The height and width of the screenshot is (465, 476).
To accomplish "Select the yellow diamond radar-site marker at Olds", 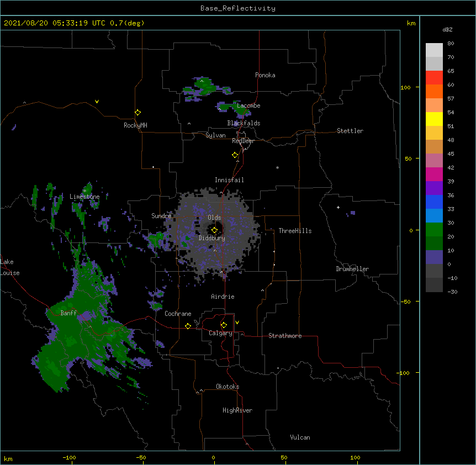I will pyautogui.click(x=214, y=230).
